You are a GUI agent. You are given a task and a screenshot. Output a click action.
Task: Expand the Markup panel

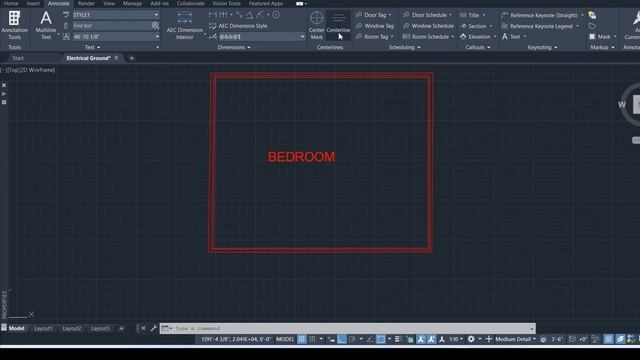tap(602, 47)
